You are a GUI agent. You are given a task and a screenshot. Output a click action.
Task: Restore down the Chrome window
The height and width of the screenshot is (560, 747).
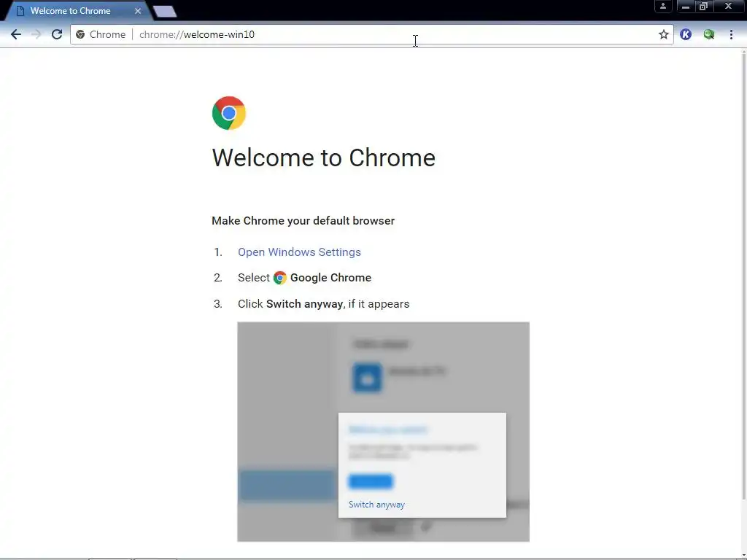(703, 6)
